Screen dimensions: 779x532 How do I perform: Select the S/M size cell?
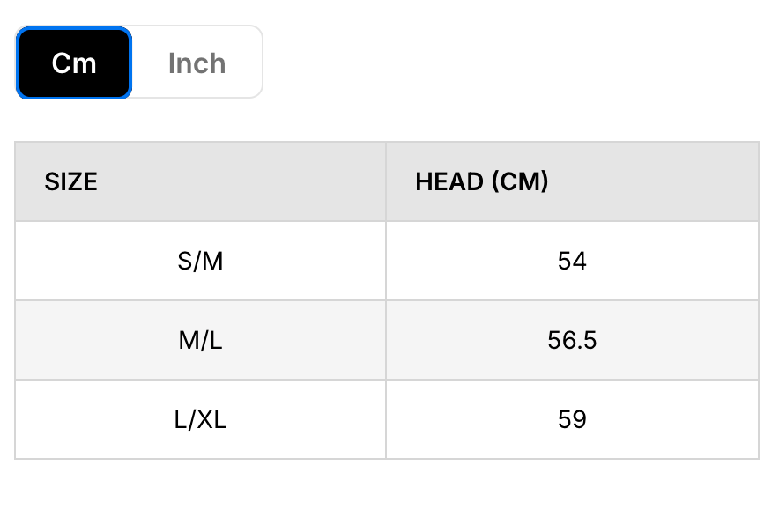pos(200,261)
